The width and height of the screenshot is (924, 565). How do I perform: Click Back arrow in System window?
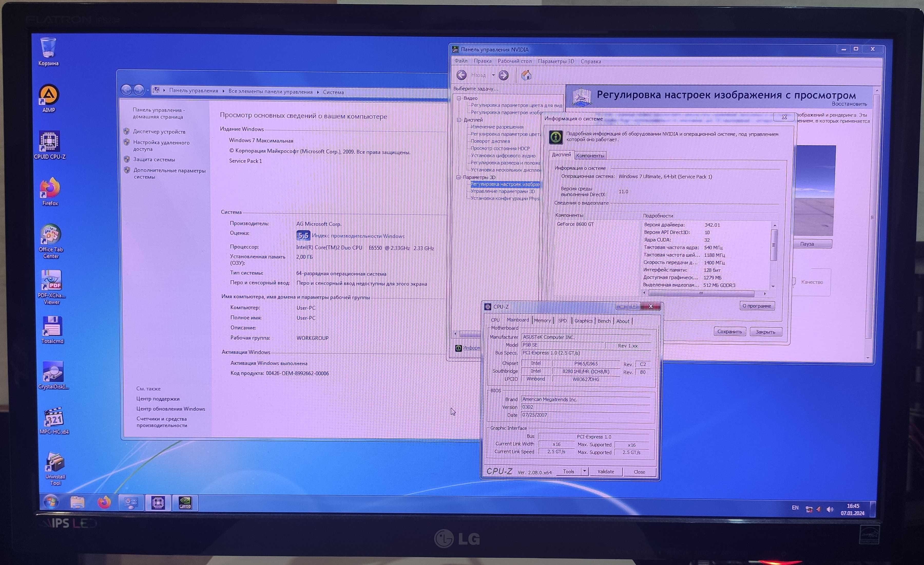coord(126,90)
